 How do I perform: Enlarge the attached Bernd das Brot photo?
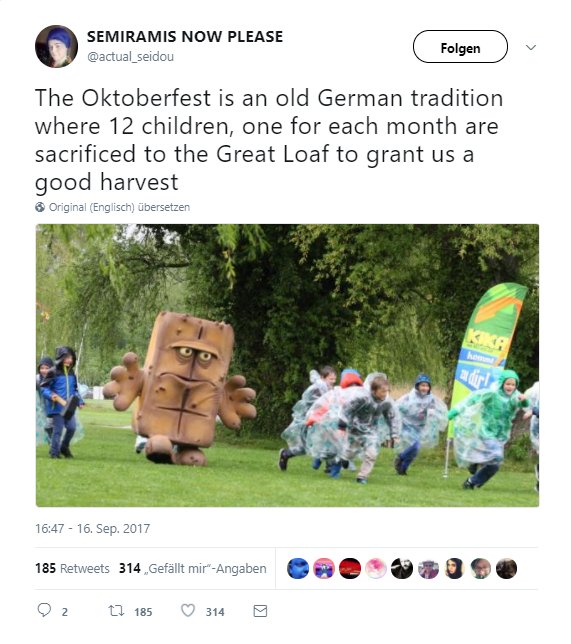(x=288, y=365)
